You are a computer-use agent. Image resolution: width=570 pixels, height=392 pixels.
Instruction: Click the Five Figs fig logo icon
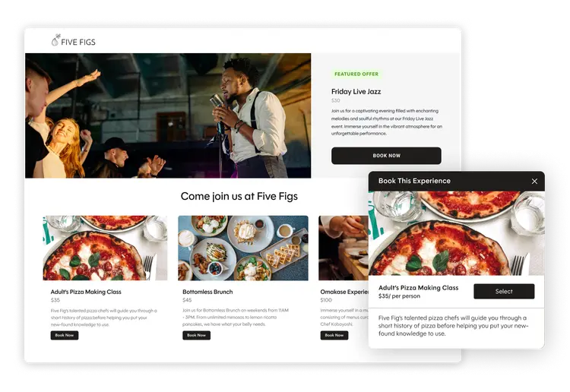(x=55, y=40)
